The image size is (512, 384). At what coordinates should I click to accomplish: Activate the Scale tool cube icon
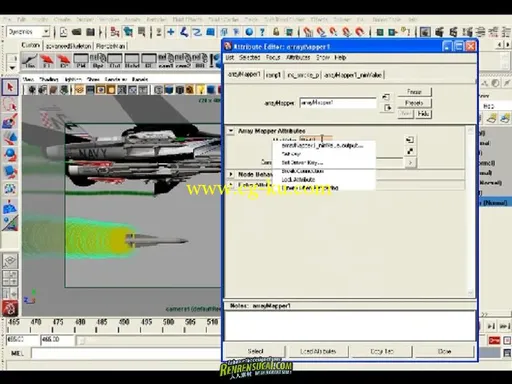pyautogui.click(x=10, y=171)
